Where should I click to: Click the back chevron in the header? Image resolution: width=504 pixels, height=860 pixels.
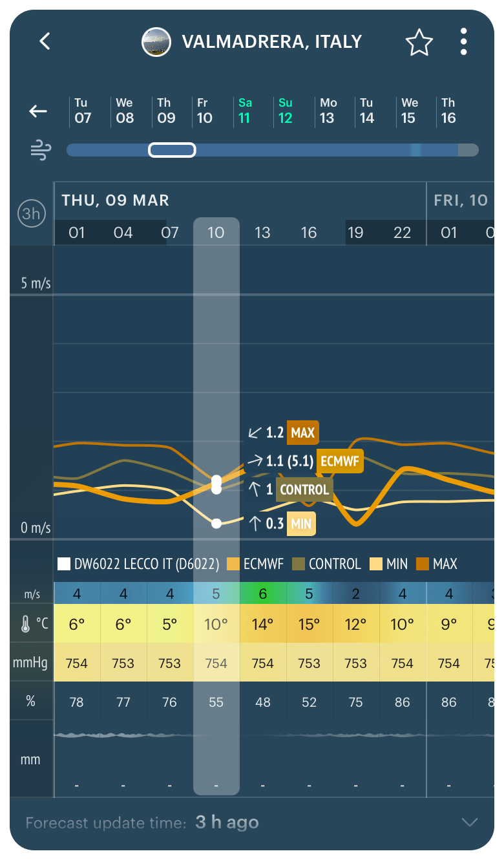(x=45, y=41)
